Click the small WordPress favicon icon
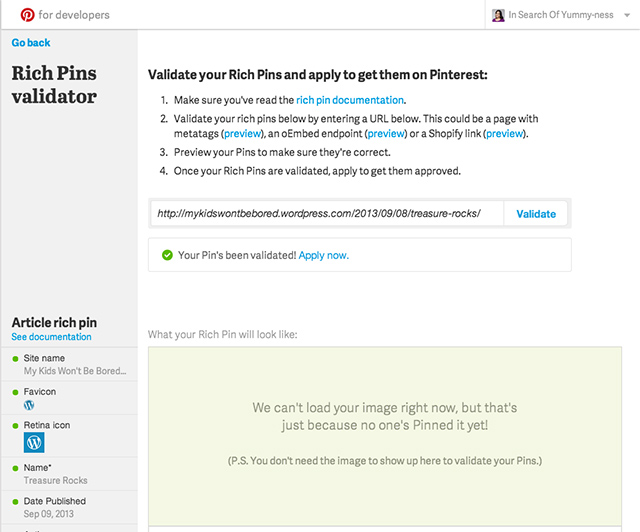The image size is (640, 532). point(29,406)
